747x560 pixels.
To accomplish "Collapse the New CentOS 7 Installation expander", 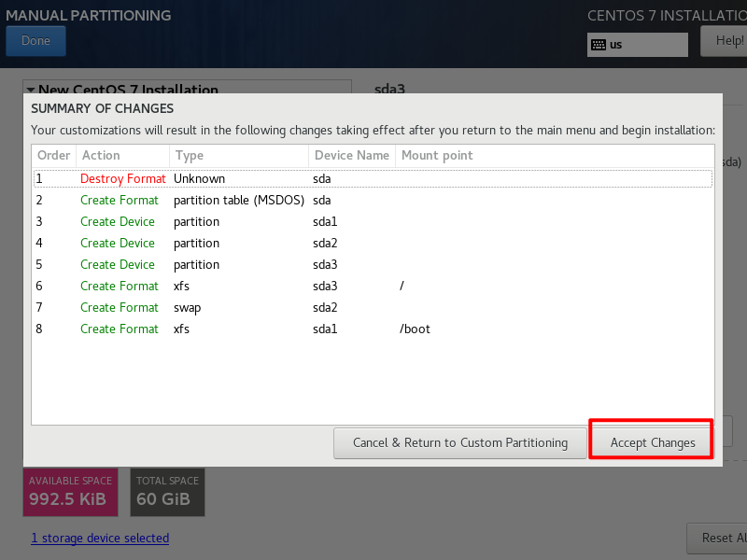I will coord(31,90).
